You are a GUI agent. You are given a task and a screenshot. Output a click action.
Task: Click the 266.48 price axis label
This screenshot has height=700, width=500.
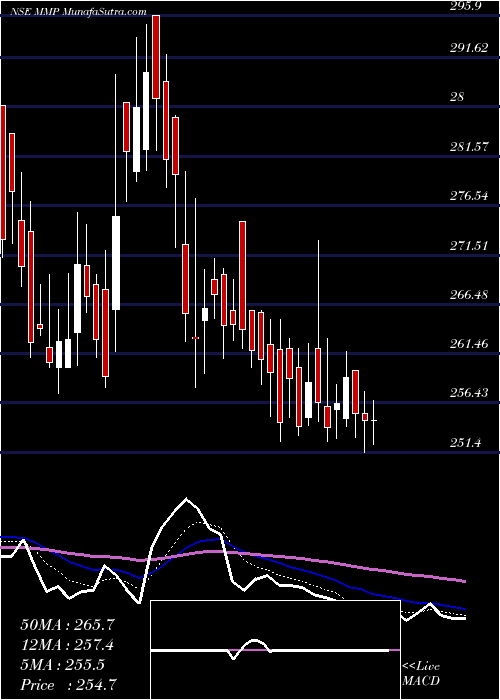point(469,295)
